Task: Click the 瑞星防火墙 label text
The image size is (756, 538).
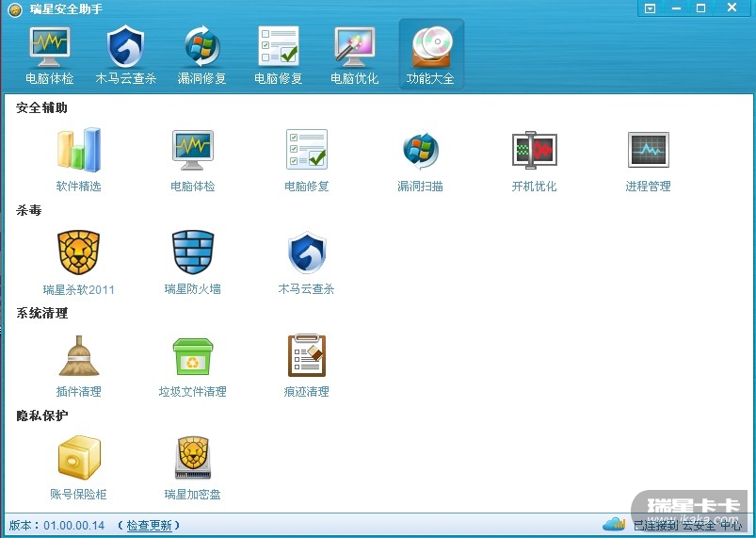Action: tap(193, 289)
